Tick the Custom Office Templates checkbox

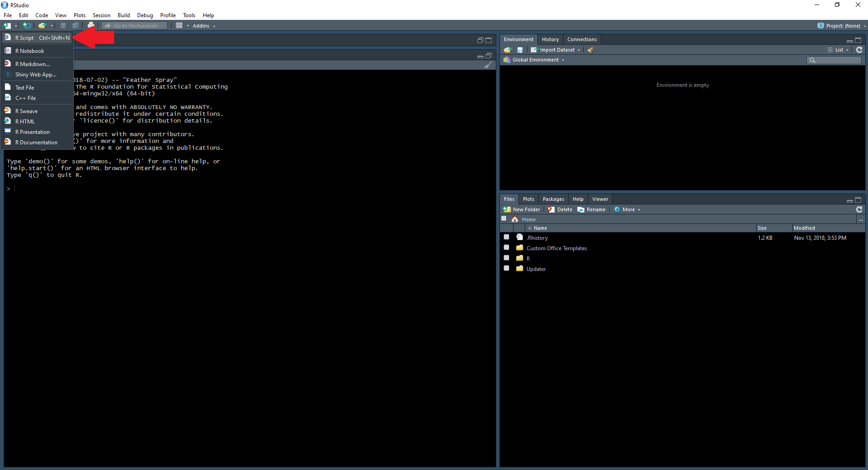pyautogui.click(x=506, y=247)
